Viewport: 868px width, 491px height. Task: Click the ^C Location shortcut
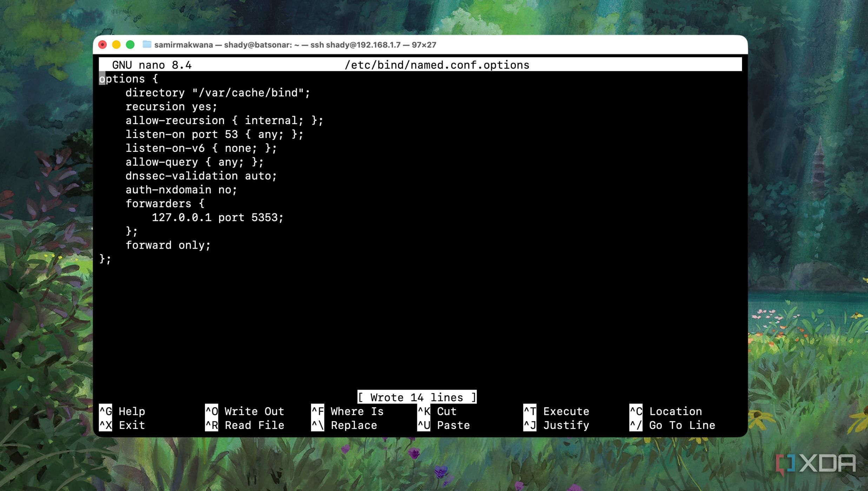[666, 411]
